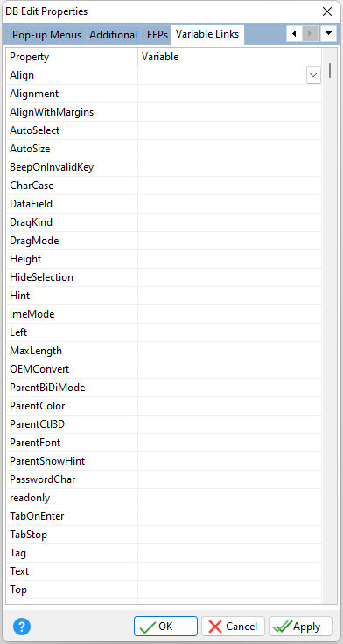Switch to the Additional tab
This screenshot has width=343, height=644.
114,35
